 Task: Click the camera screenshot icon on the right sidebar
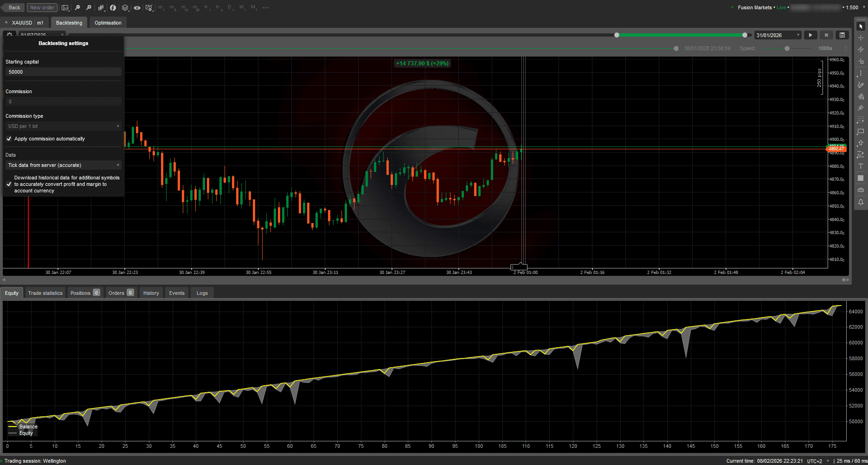[x=861, y=190]
